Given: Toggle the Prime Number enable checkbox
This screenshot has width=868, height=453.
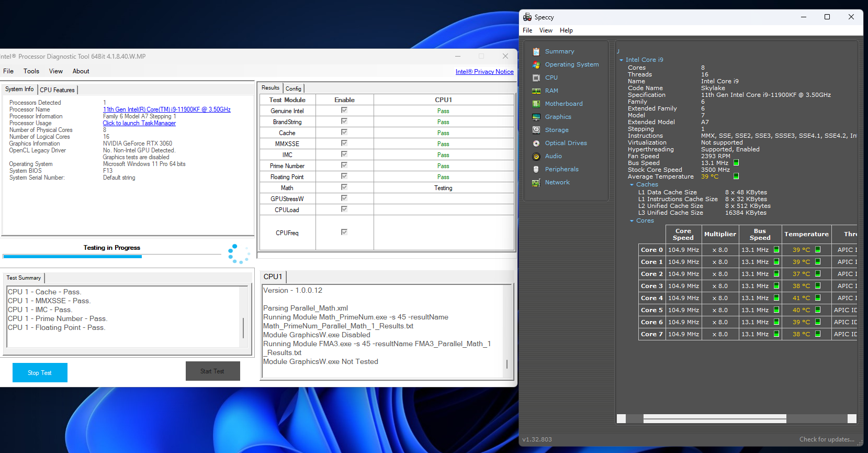Looking at the screenshot, I should tap(344, 165).
